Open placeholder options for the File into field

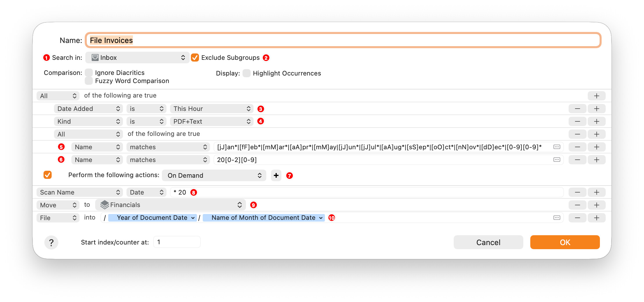[556, 218]
